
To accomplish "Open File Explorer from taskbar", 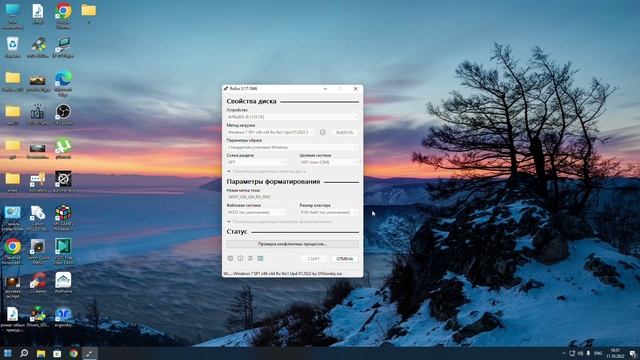I will (41, 353).
